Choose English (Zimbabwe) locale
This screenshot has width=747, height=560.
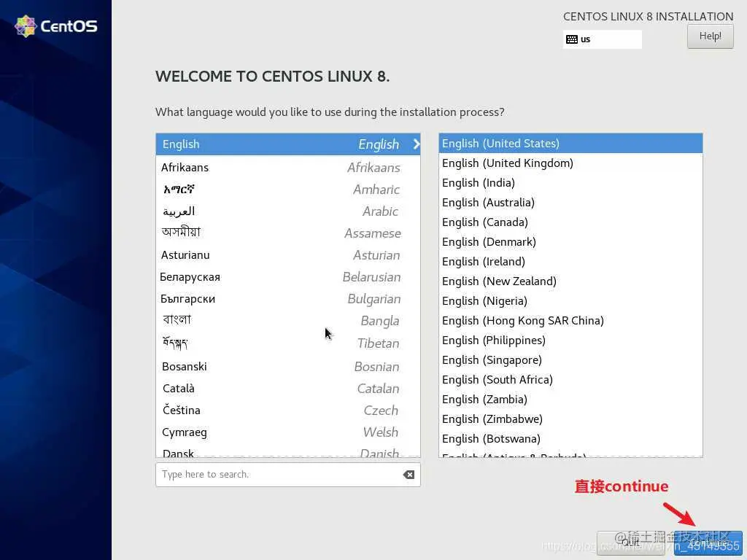pos(570,419)
